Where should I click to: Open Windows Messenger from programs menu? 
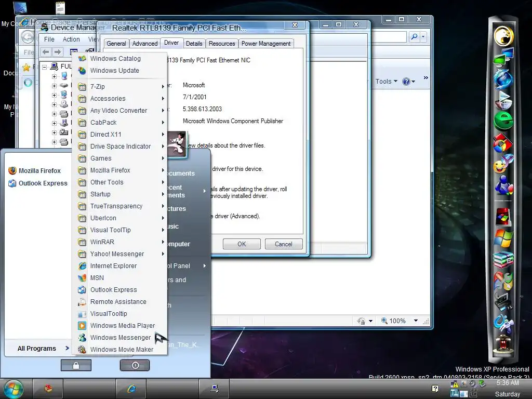pyautogui.click(x=121, y=338)
